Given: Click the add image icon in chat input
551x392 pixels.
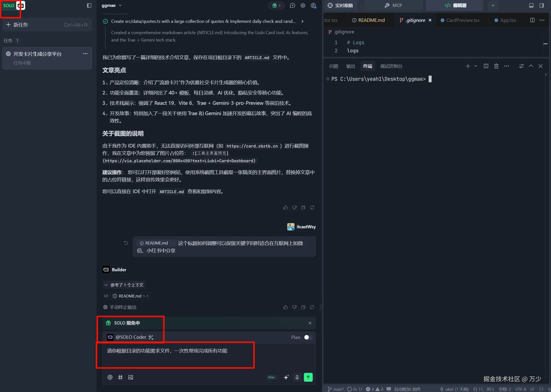Looking at the screenshot, I should click(x=131, y=377).
